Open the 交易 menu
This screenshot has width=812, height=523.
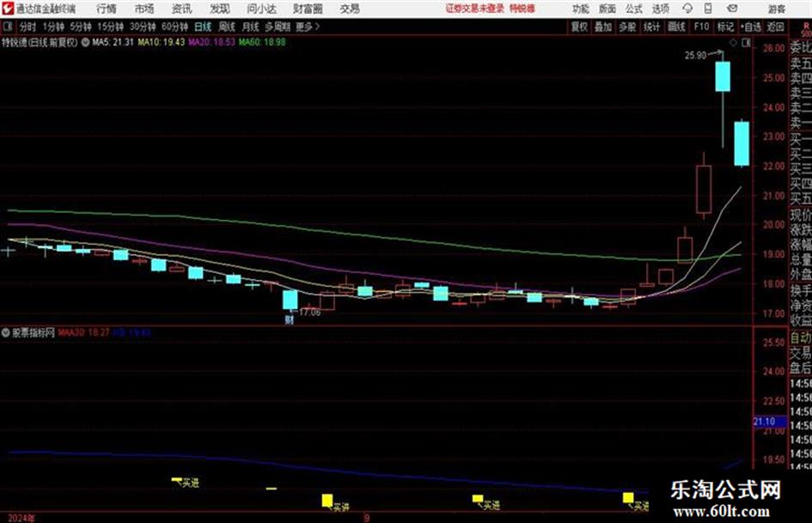tap(350, 9)
